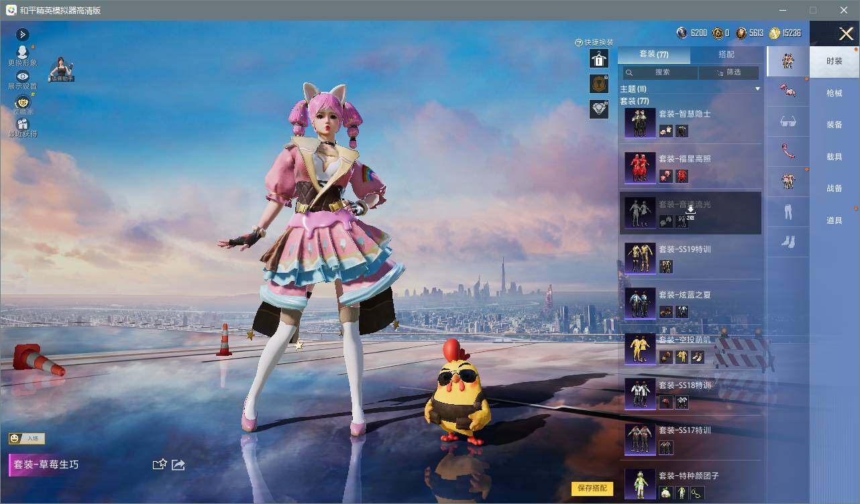Open the 装备 equipment side tab
The width and height of the screenshot is (860, 504).
(x=835, y=125)
